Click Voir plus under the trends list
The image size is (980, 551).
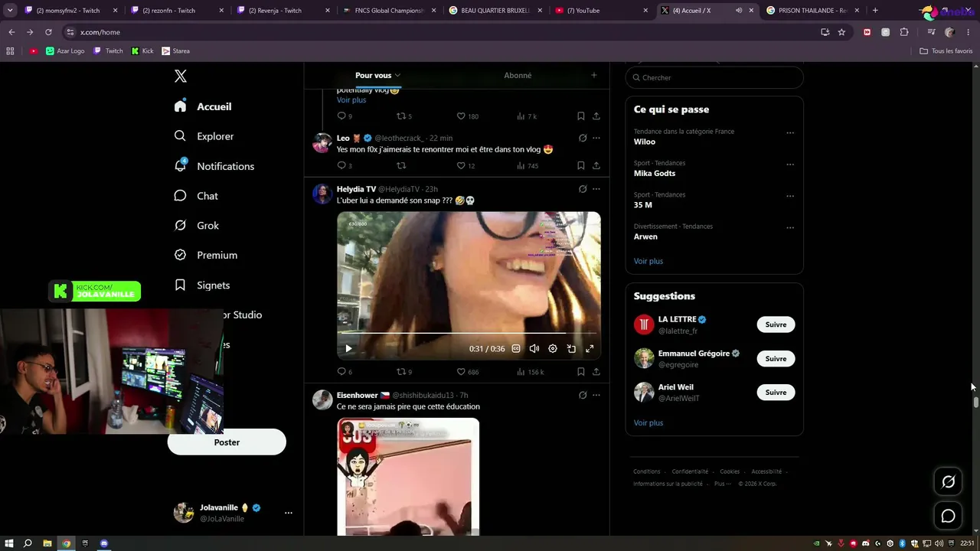click(648, 261)
